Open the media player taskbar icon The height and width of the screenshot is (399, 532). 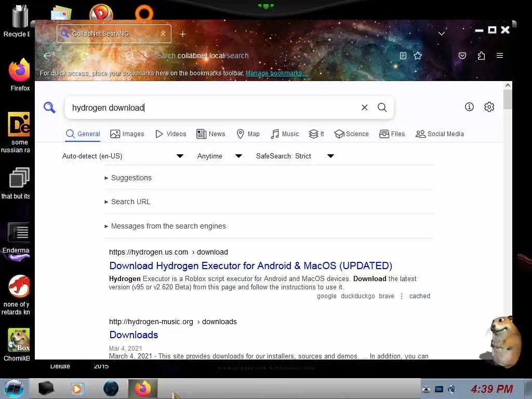(x=78, y=389)
